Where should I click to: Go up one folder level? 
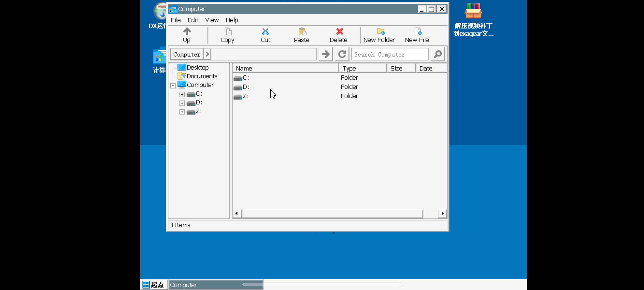pyautogui.click(x=187, y=35)
